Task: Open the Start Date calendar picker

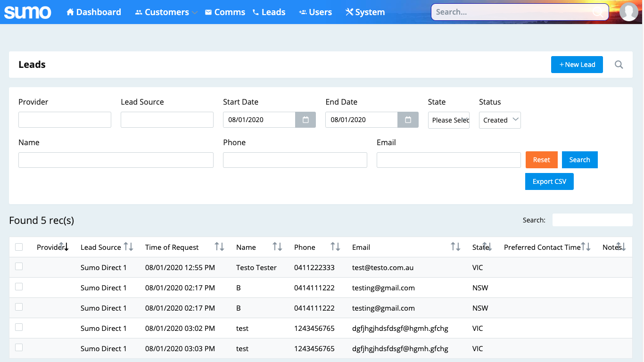Action: pos(305,120)
